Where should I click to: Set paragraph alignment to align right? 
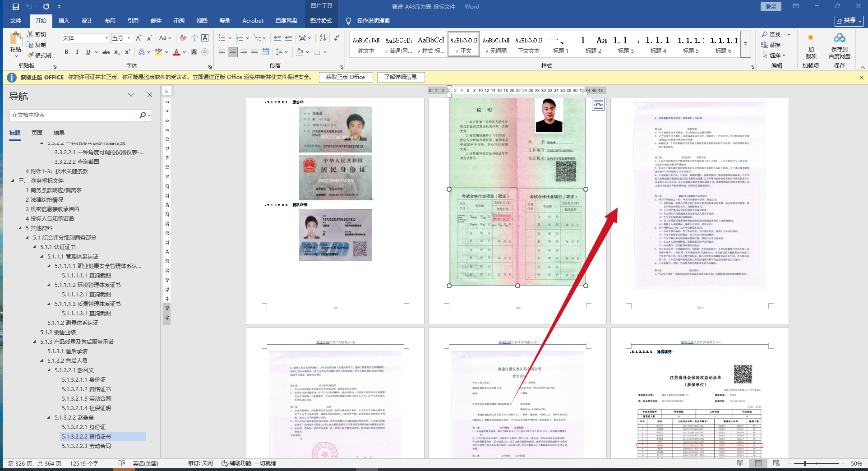point(244,52)
